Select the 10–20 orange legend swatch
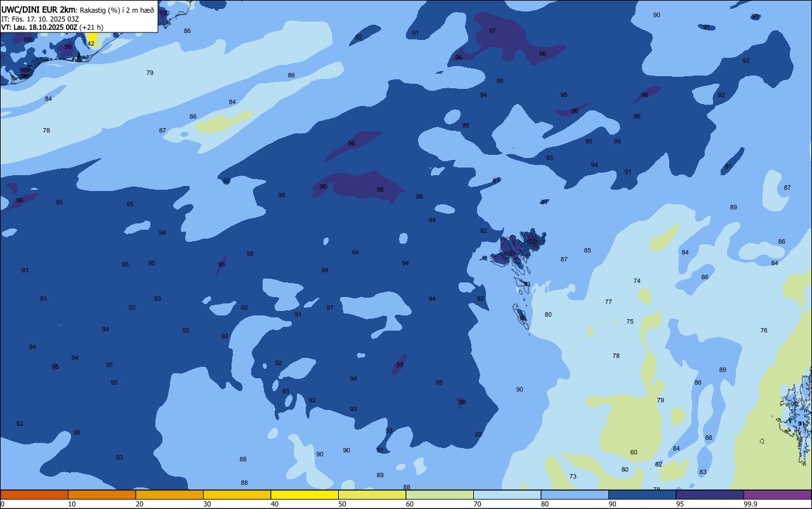Image resolution: width=812 pixels, height=509 pixels. click(x=101, y=494)
